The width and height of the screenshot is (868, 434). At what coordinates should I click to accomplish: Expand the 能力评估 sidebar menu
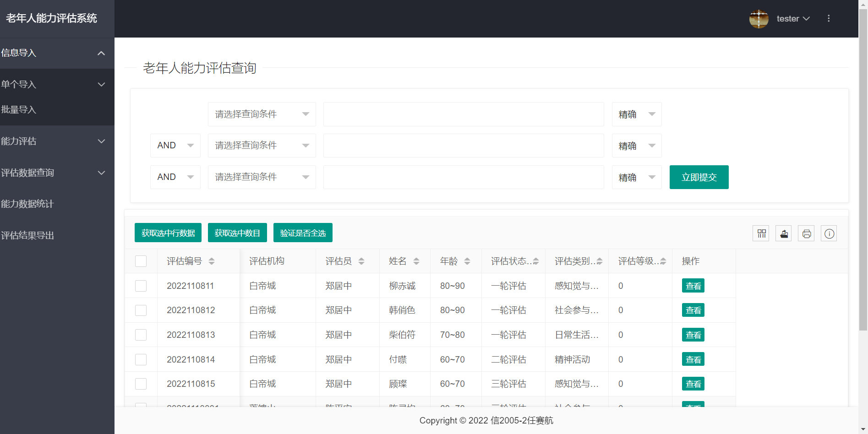coord(57,141)
